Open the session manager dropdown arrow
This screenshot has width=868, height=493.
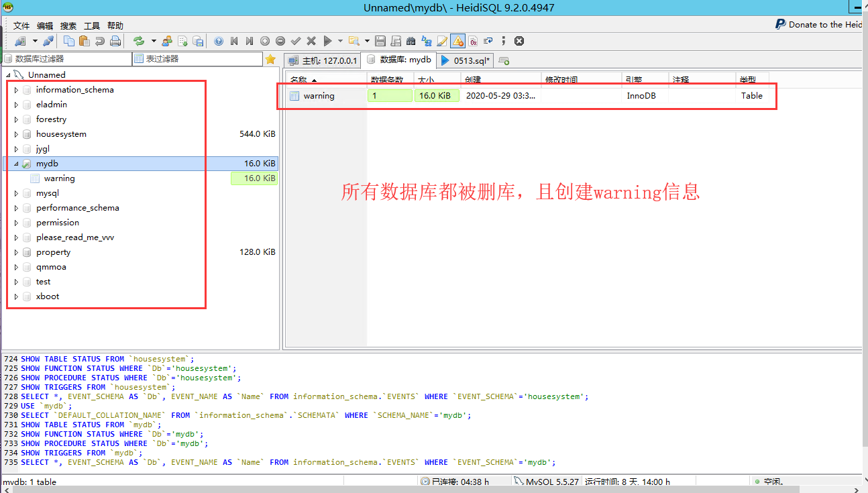coord(35,41)
